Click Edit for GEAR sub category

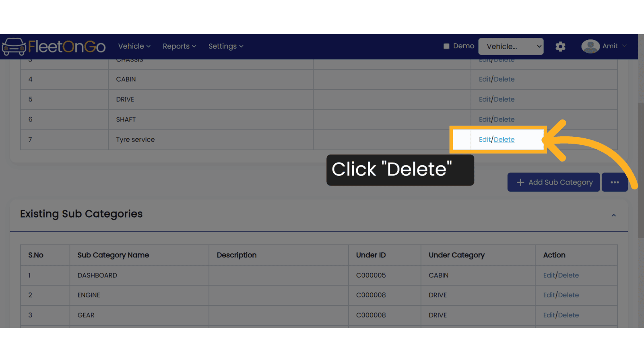pos(549,315)
